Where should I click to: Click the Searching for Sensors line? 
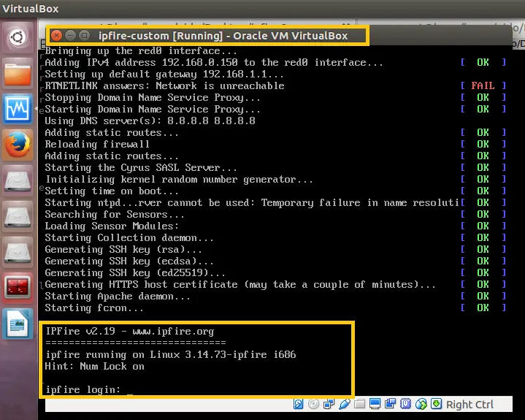pyautogui.click(x=114, y=214)
